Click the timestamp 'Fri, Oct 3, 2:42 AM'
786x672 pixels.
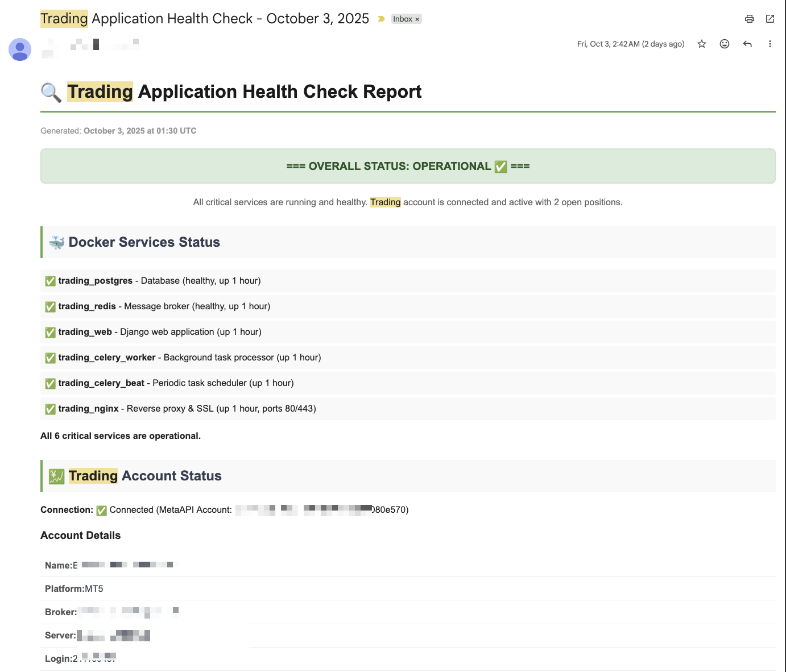coord(631,44)
